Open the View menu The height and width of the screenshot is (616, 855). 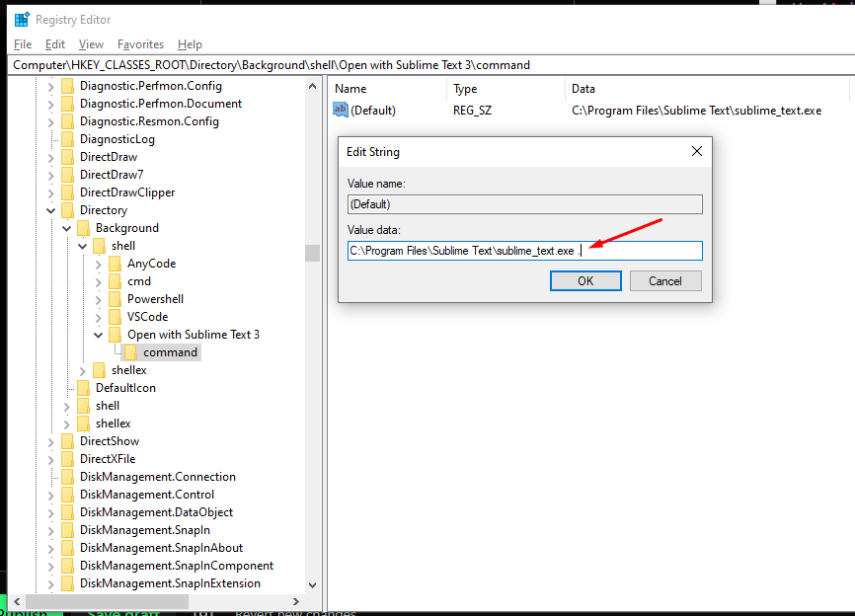pyautogui.click(x=91, y=44)
